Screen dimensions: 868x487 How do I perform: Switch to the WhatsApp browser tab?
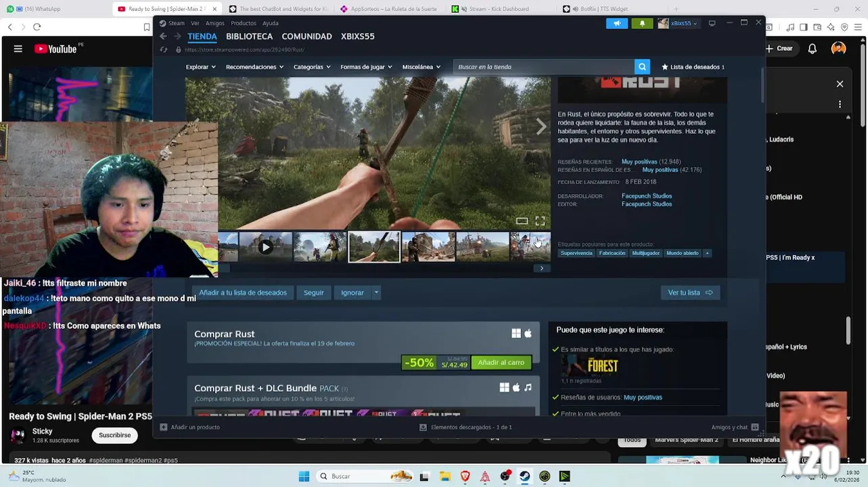coord(54,9)
